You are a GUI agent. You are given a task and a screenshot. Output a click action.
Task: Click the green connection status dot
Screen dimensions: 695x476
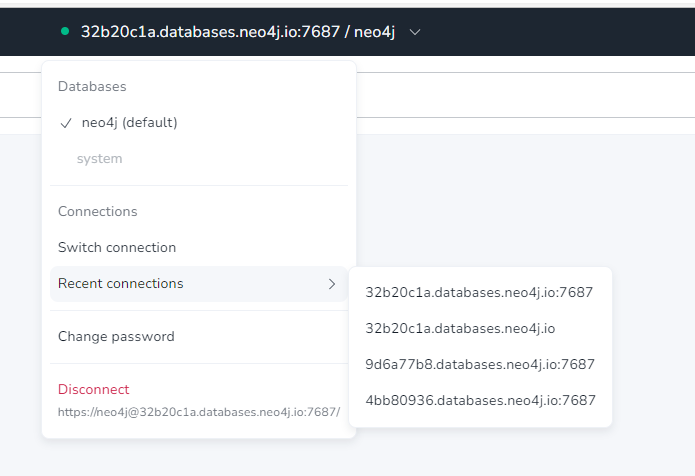[65, 31]
